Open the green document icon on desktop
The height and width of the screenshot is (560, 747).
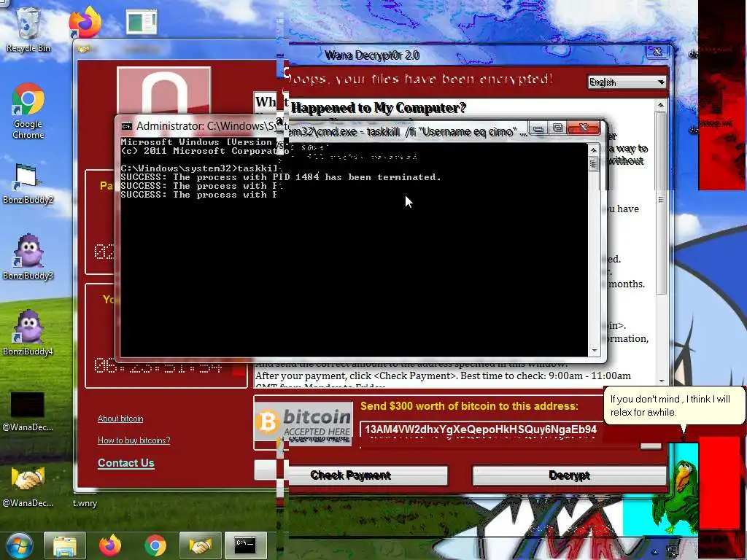click(142, 23)
